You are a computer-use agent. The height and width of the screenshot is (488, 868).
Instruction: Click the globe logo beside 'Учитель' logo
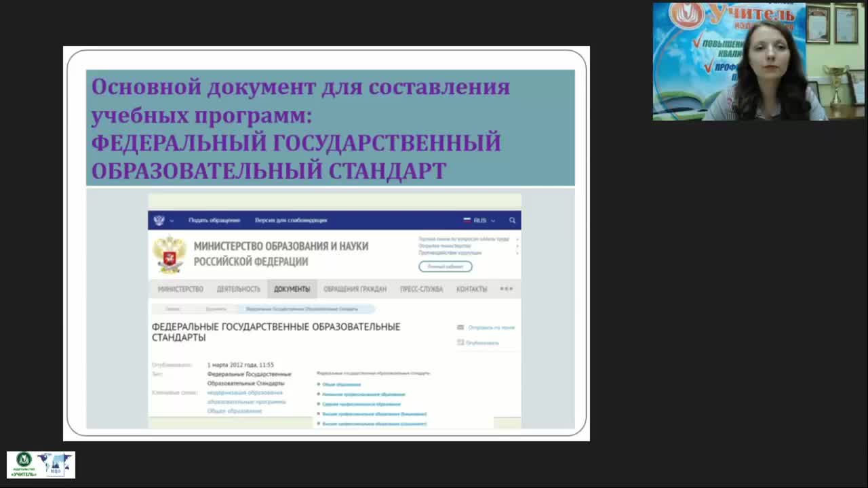pos(56,464)
